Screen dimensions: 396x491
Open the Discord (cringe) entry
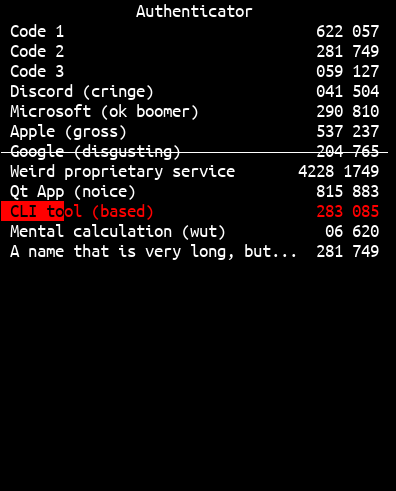195,91
